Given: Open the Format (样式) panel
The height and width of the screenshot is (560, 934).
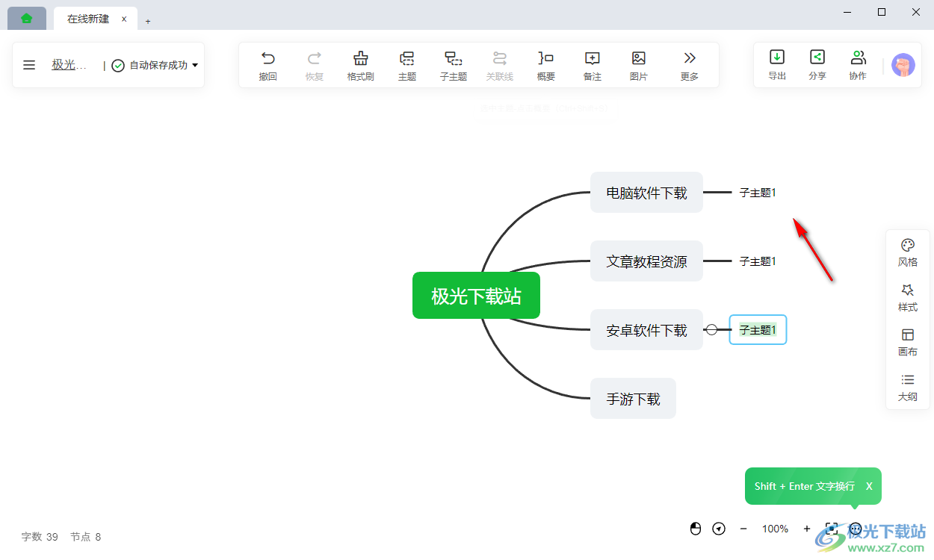Looking at the screenshot, I should coord(908,298).
